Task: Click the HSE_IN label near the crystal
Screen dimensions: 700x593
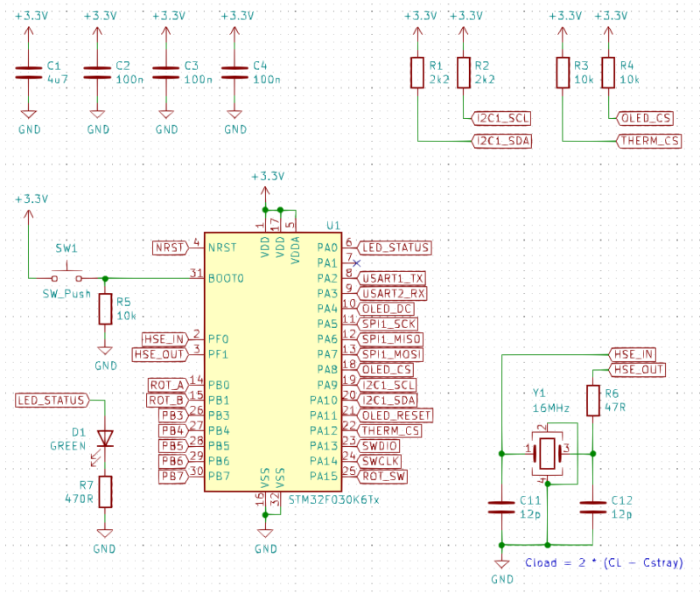Action: point(634,356)
